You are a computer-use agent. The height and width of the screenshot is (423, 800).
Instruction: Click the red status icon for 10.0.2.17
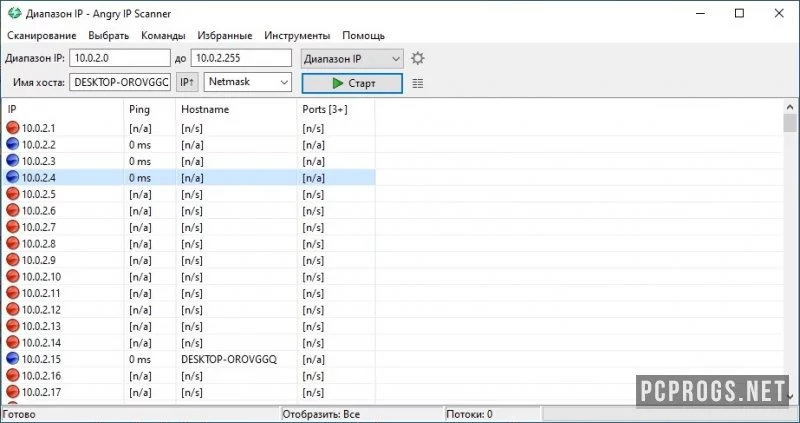tap(13, 392)
